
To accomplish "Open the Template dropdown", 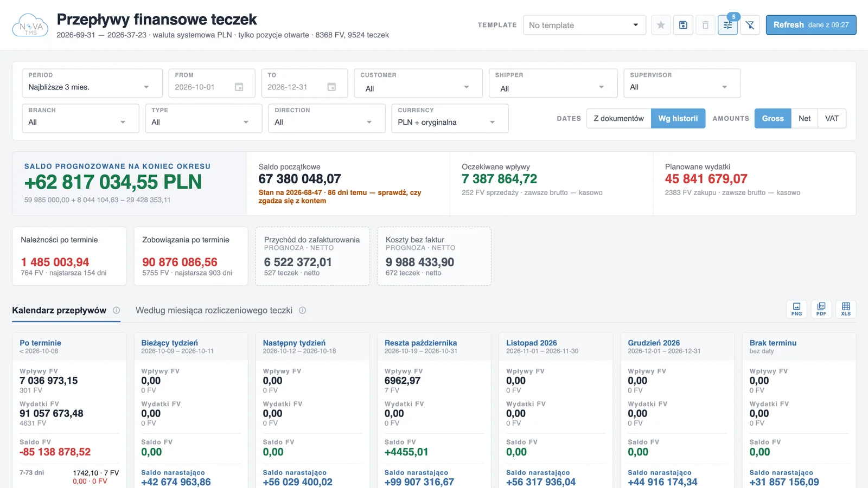I will pyautogui.click(x=584, y=25).
